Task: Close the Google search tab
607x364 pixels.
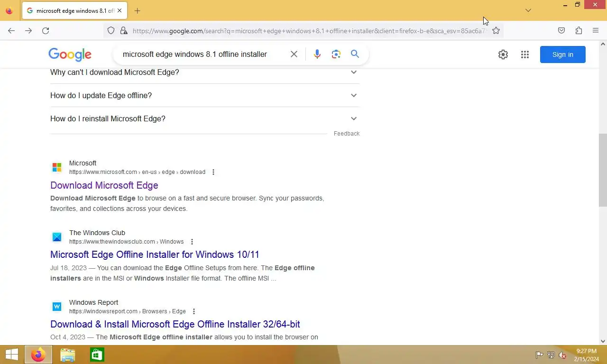Action: 120,10
